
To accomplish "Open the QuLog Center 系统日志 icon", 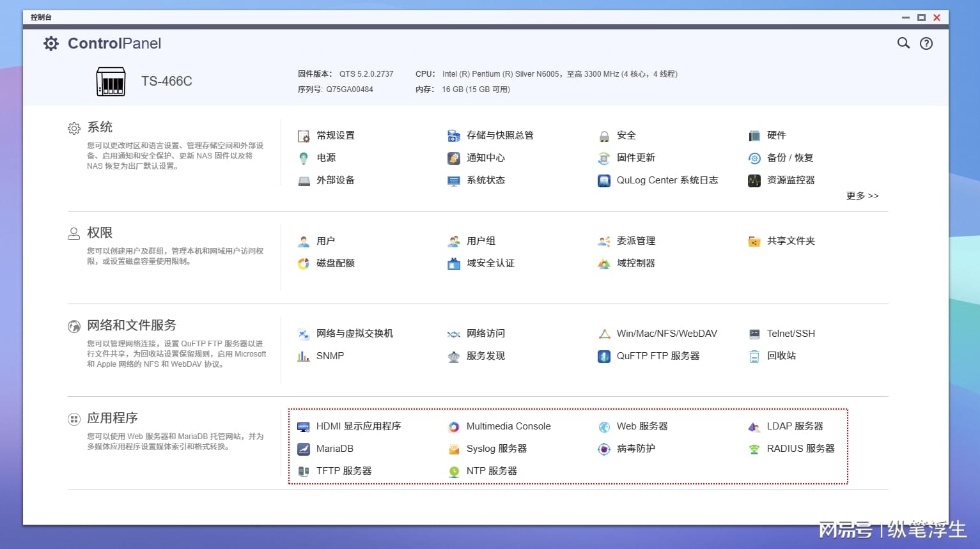I will (x=604, y=180).
